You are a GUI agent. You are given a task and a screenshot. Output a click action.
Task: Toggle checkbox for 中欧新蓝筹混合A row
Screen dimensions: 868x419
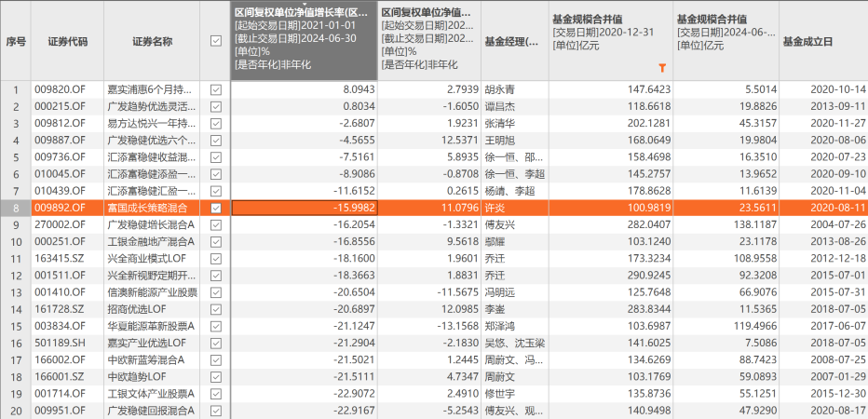pos(216,360)
